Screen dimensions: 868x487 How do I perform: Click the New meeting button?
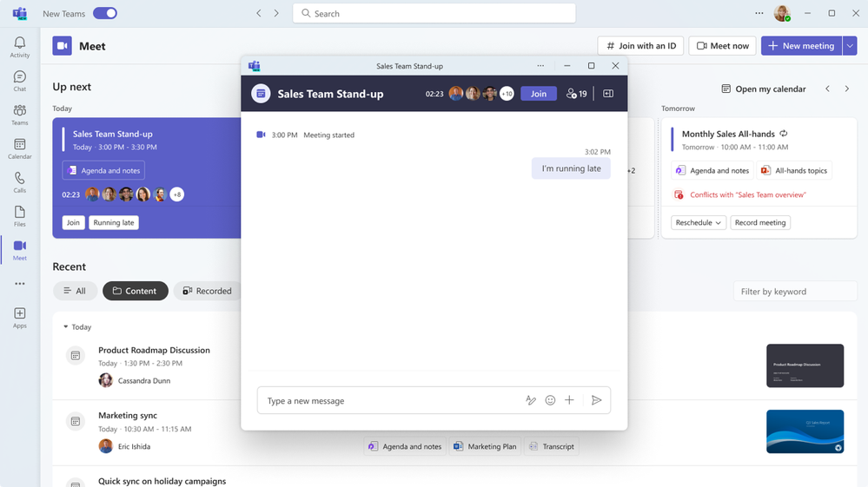(x=802, y=46)
